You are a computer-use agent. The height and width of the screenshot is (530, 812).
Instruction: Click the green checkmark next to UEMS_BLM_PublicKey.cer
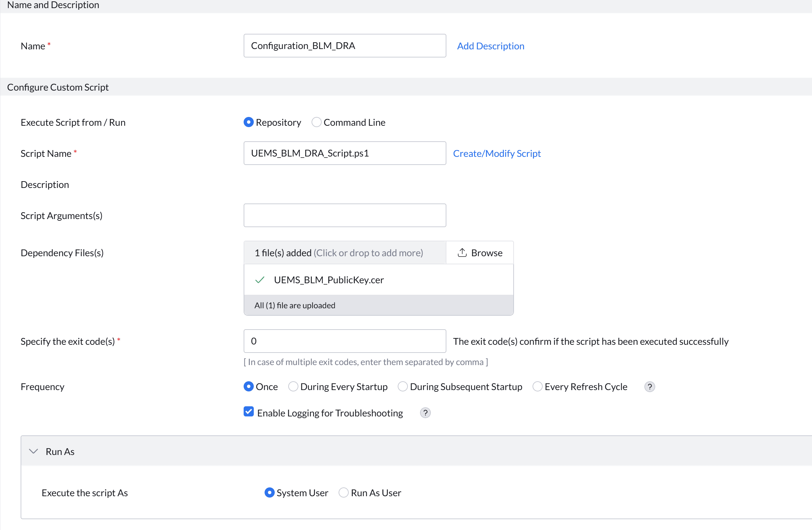point(260,280)
